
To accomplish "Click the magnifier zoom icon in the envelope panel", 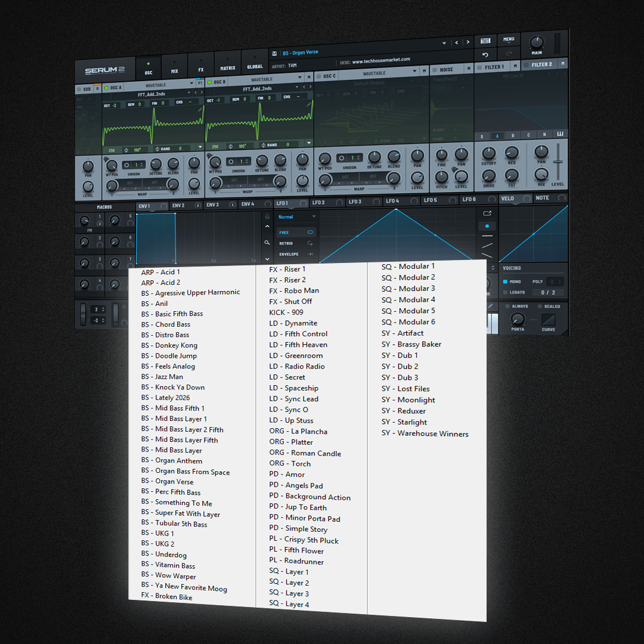I will tap(267, 243).
